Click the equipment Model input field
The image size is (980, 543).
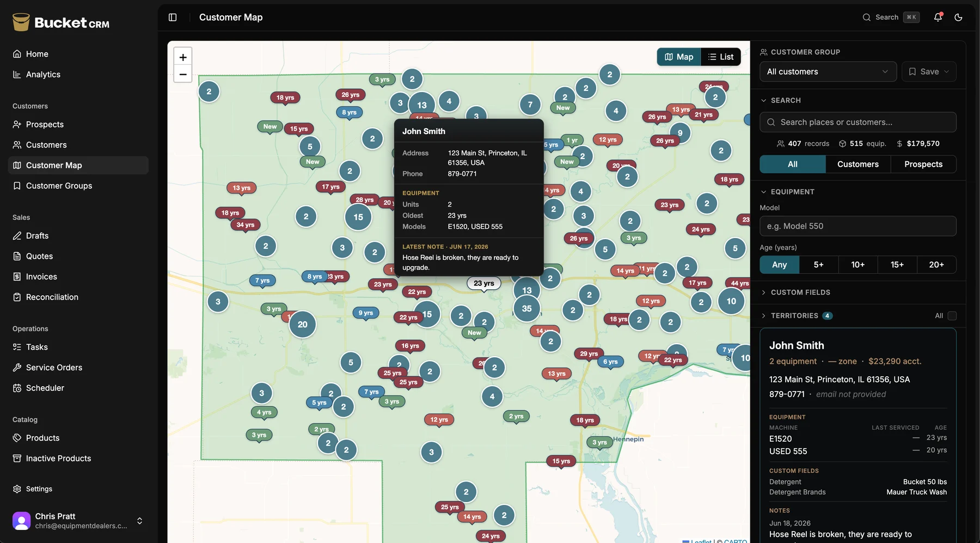(858, 226)
